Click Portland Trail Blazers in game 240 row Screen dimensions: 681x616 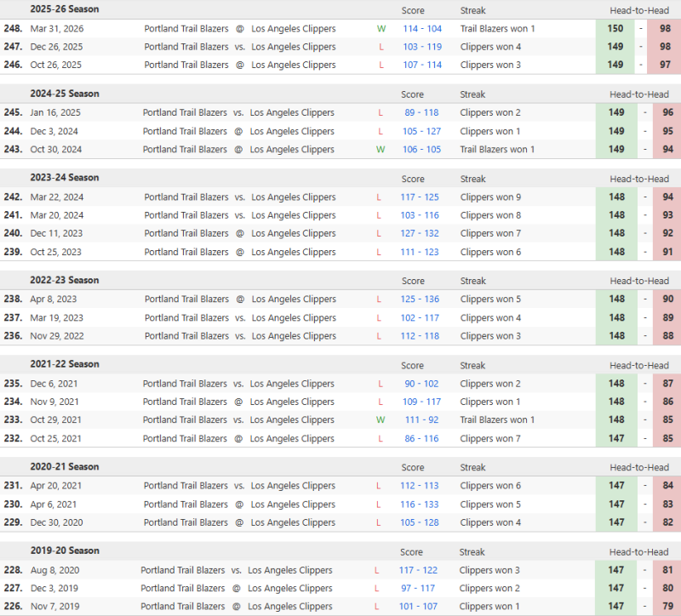coord(186,233)
